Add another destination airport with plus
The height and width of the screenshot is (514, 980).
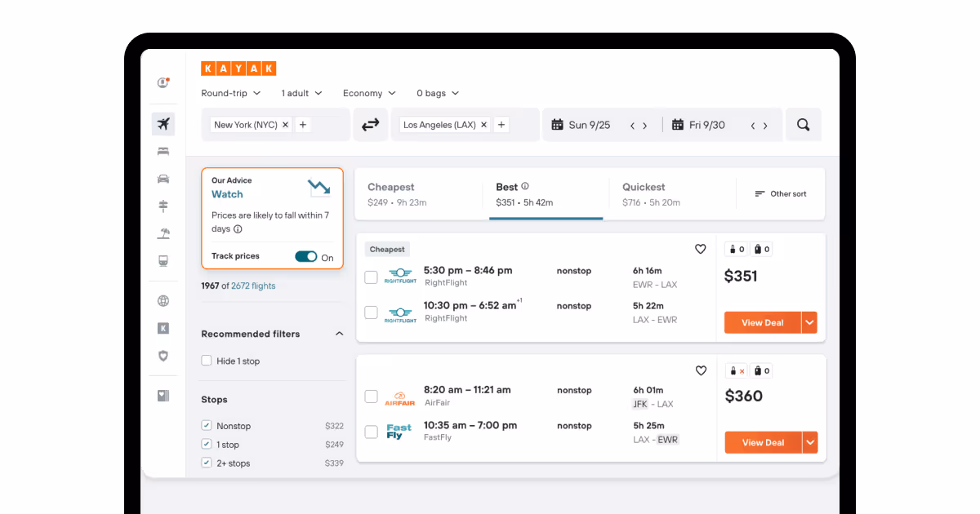(501, 125)
